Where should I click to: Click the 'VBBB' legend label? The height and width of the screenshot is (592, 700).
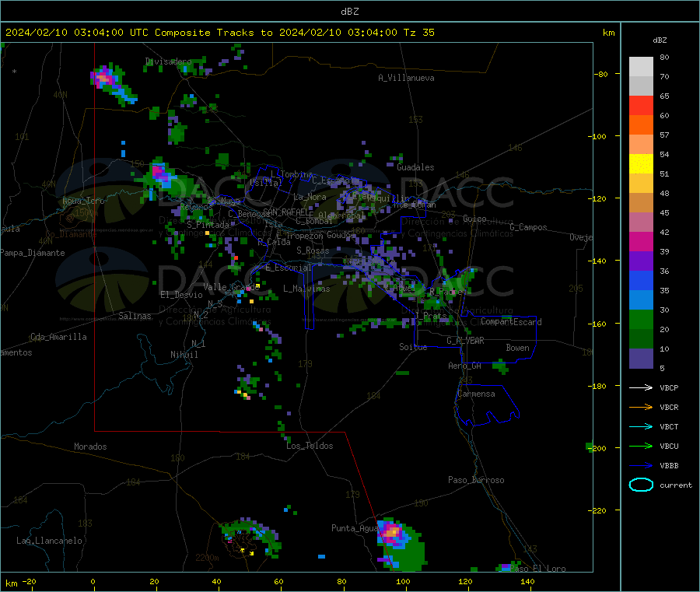coord(669,466)
